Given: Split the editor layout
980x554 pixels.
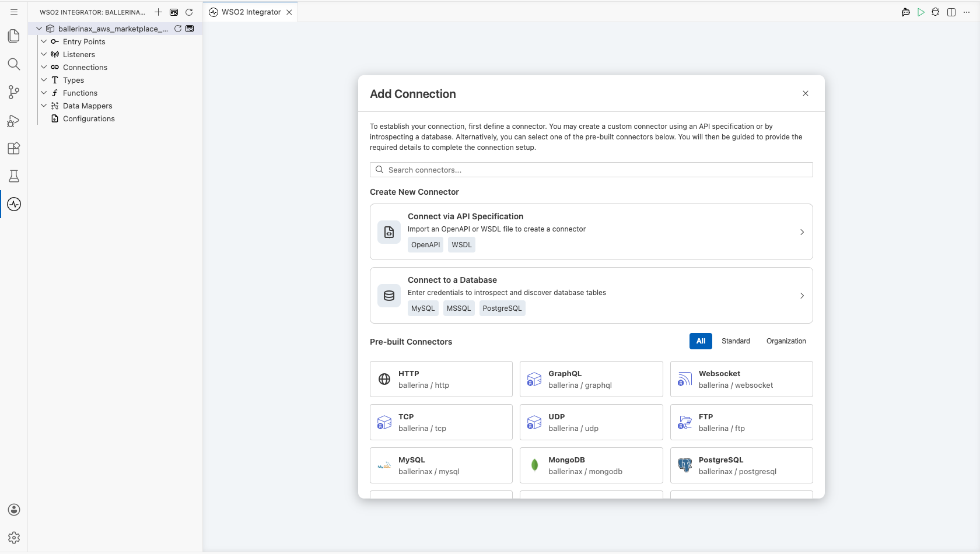Looking at the screenshot, I should (951, 12).
